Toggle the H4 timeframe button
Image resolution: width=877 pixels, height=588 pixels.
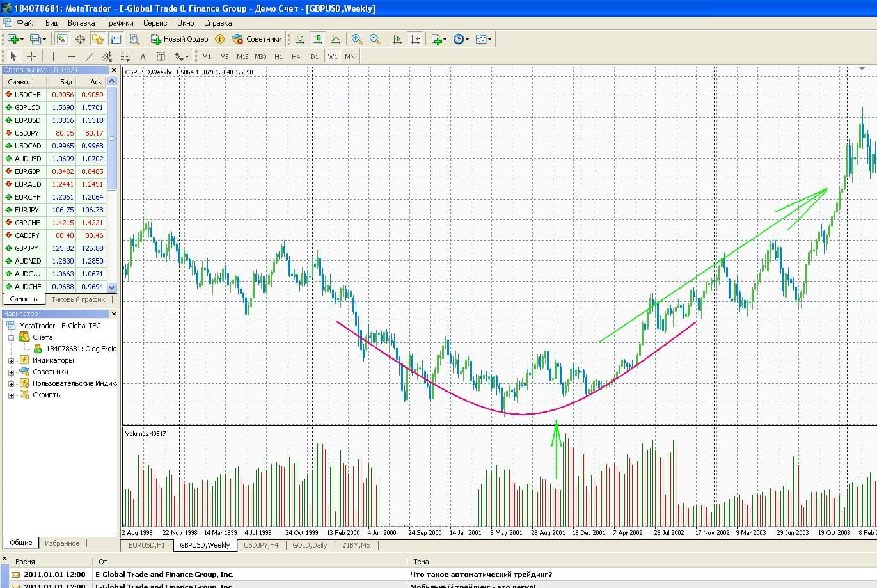click(296, 56)
